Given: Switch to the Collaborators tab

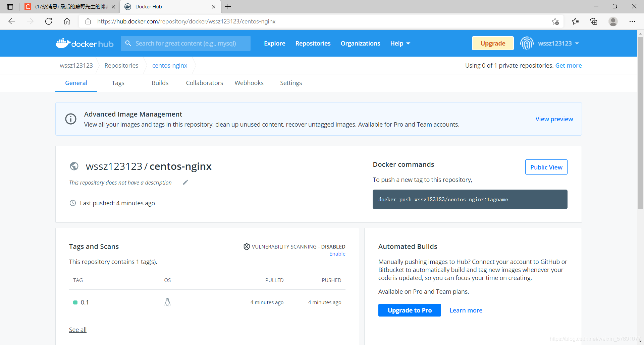Looking at the screenshot, I should pos(205,83).
